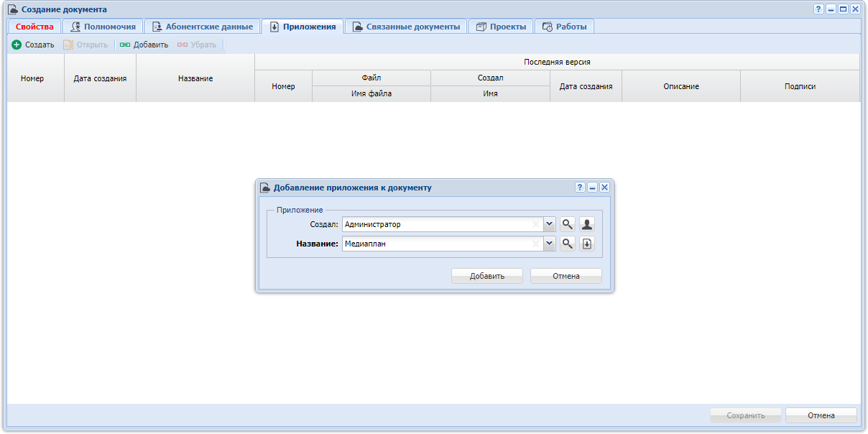Viewport: 868px width, 434px height.
Task: Switch to the Проекты tab
Action: click(501, 27)
